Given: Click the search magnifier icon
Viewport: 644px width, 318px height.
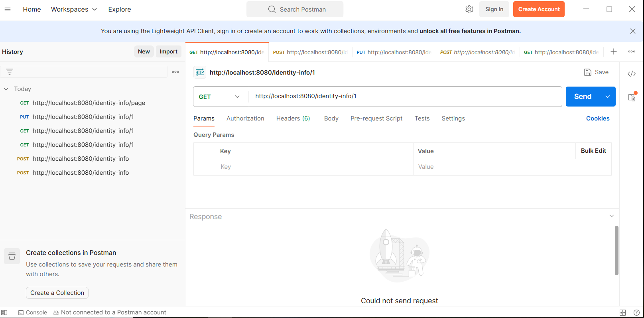Looking at the screenshot, I should click(272, 9).
